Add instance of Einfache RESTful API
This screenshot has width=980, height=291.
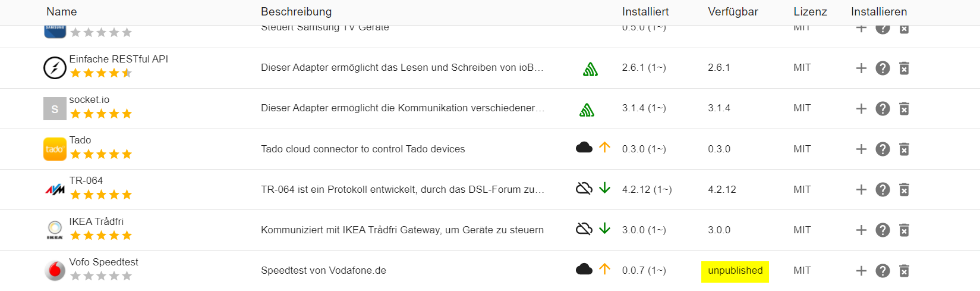[x=861, y=68]
